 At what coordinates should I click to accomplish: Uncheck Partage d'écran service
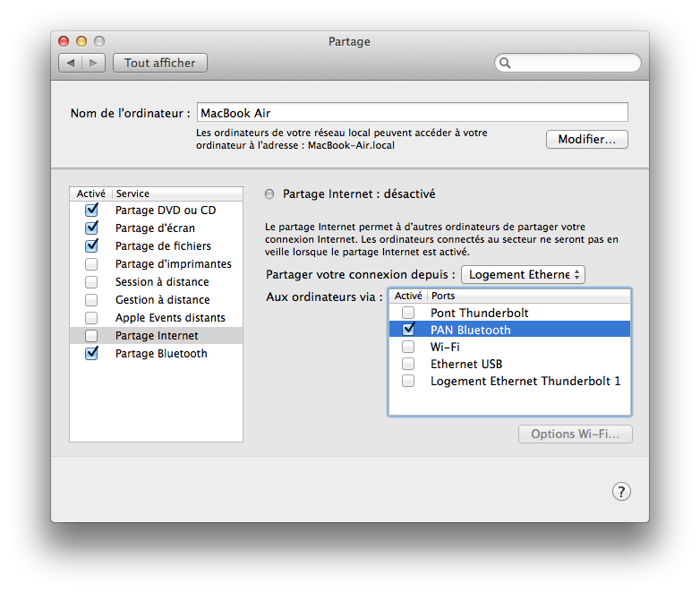click(91, 228)
